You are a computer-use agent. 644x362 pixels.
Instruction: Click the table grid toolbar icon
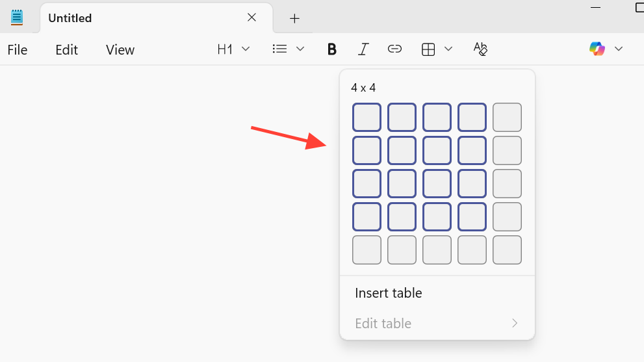(x=428, y=49)
